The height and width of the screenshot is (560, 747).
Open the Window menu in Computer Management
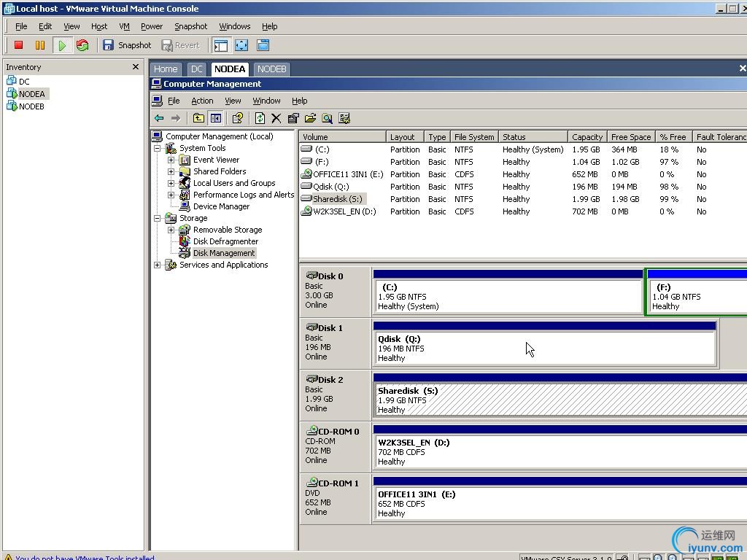(266, 101)
